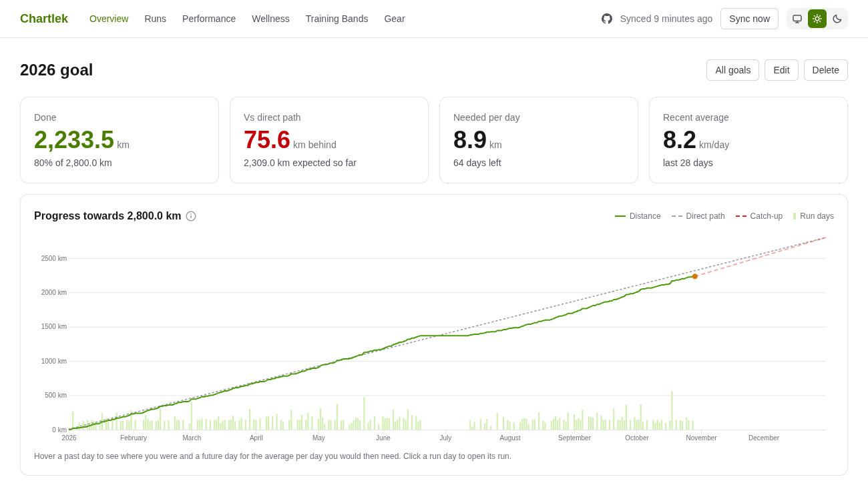Click the Synced 9 minutes ago status
The width and height of the screenshot is (868, 497).
(666, 19)
